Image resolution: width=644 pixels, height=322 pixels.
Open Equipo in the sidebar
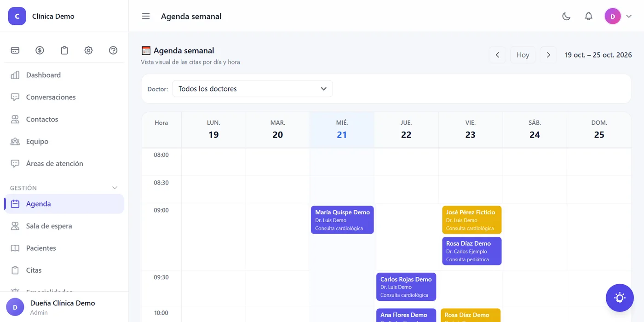pos(64,141)
